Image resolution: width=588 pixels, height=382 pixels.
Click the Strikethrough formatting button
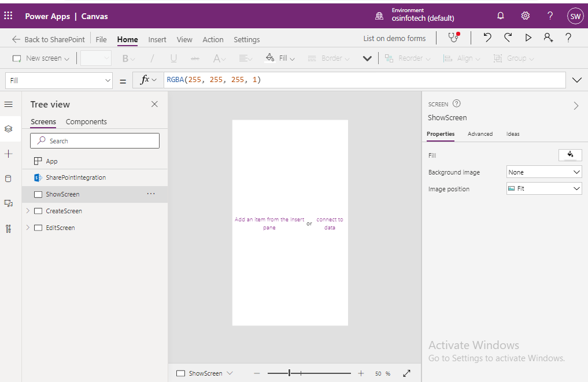click(195, 58)
